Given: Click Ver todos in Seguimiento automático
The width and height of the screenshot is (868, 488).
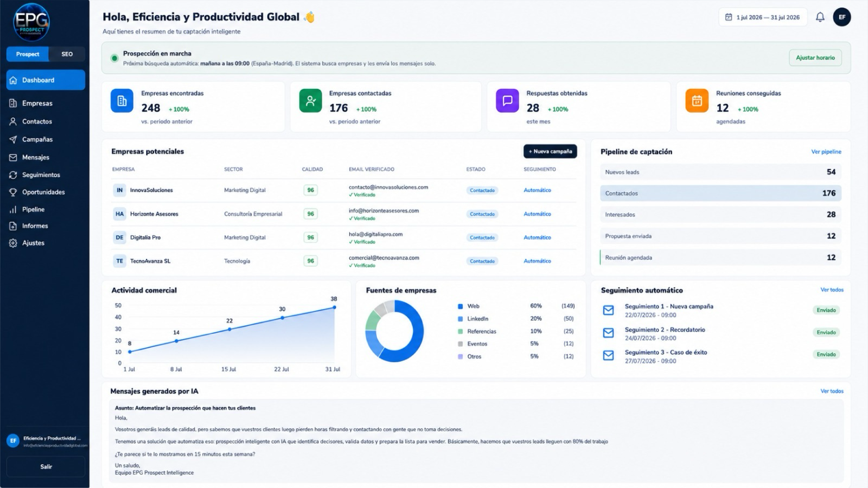Looking at the screenshot, I should (x=832, y=290).
